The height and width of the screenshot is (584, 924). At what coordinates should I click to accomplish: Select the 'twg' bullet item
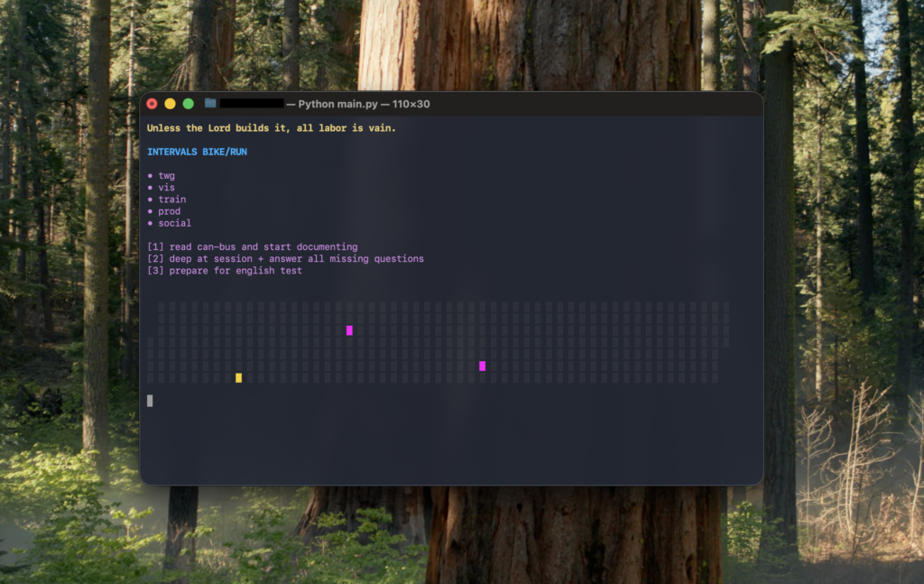166,176
